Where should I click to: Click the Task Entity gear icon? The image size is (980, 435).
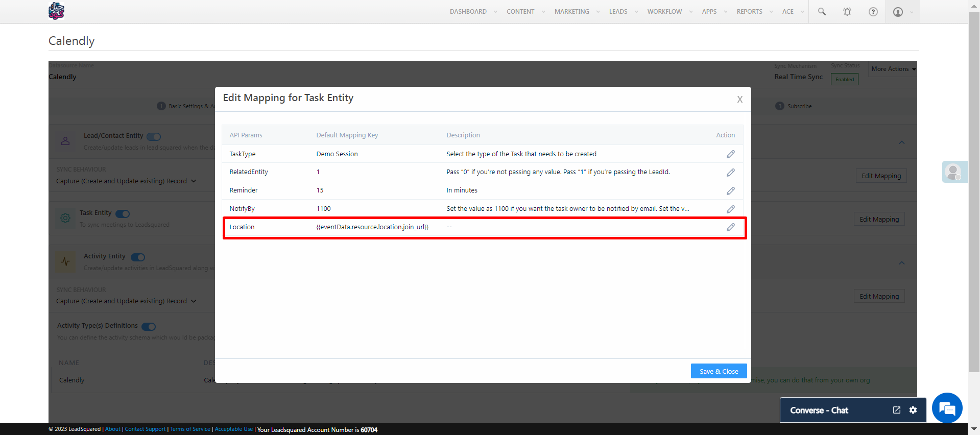(65, 218)
